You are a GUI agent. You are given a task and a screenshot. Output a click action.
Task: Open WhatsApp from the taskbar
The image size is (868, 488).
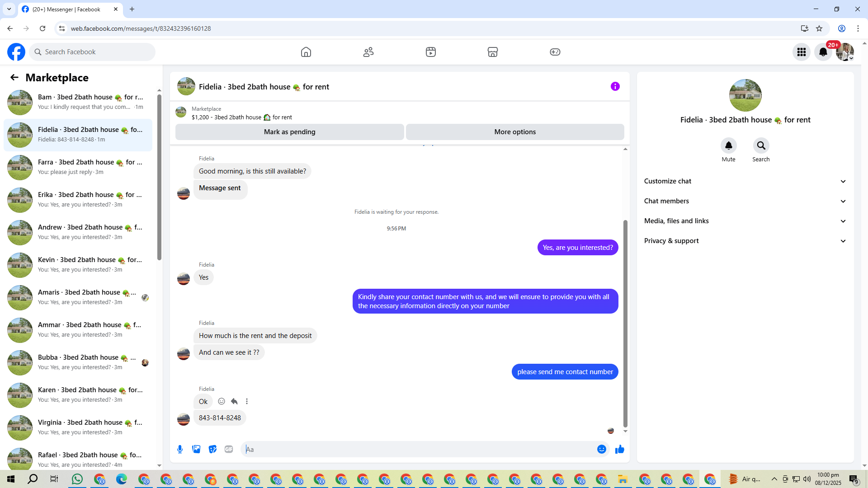point(77,479)
